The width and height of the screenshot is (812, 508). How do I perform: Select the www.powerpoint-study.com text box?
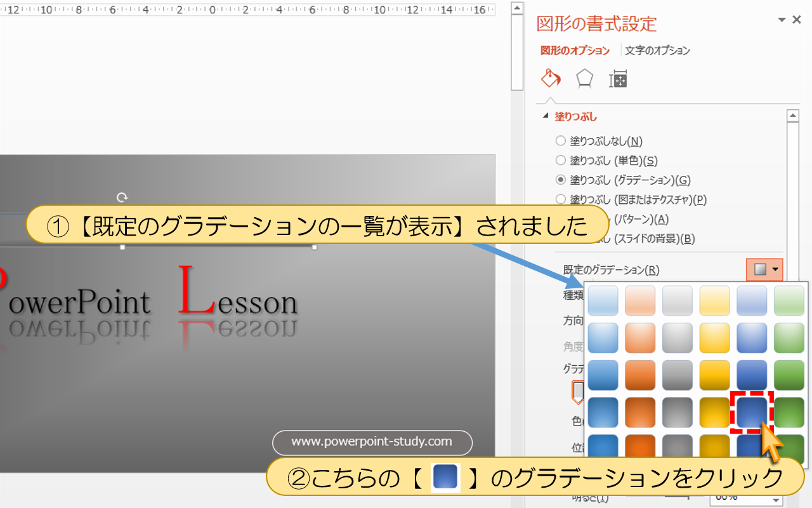coord(372,442)
